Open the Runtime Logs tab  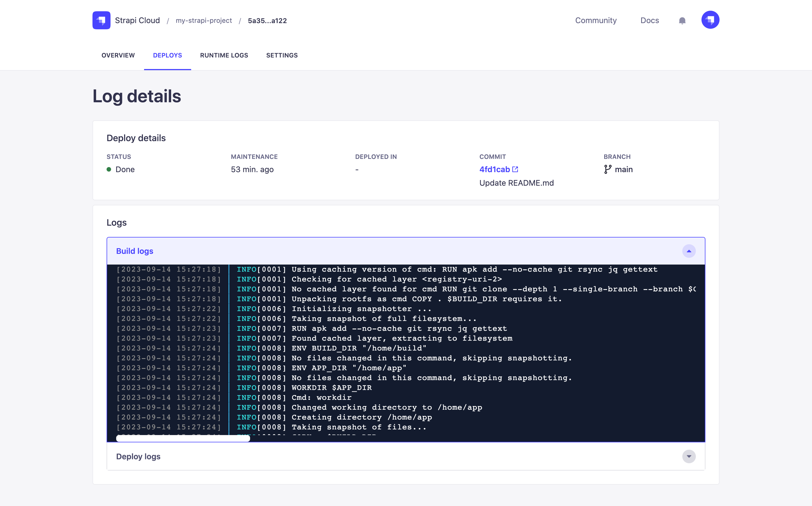[224, 55]
